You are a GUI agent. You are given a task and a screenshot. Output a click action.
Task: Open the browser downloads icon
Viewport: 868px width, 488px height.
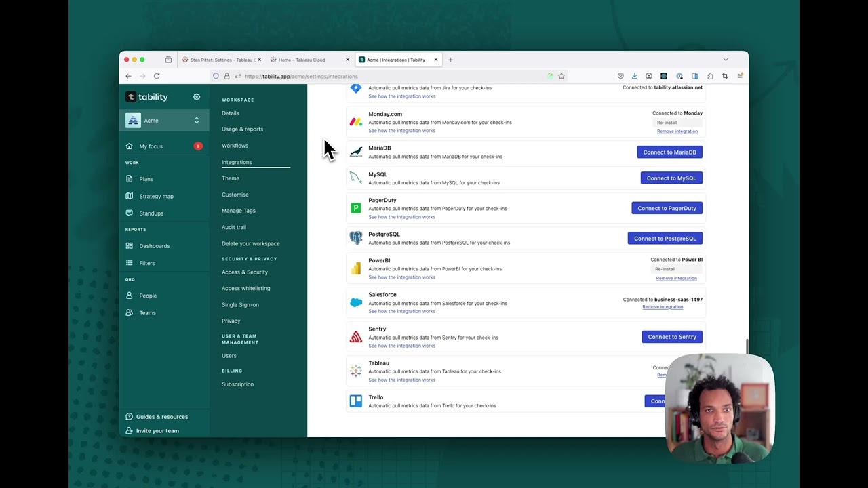click(x=634, y=76)
